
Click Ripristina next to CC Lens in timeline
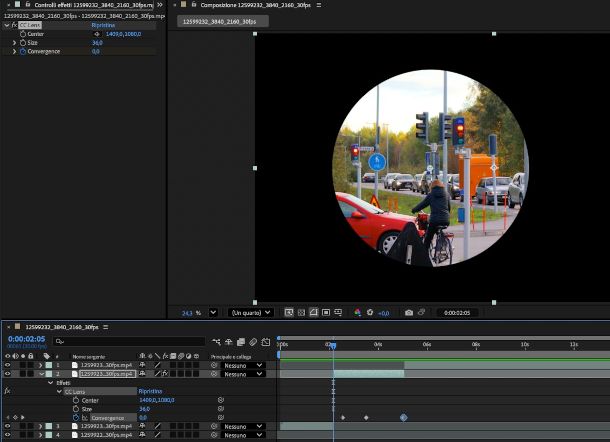pos(150,391)
